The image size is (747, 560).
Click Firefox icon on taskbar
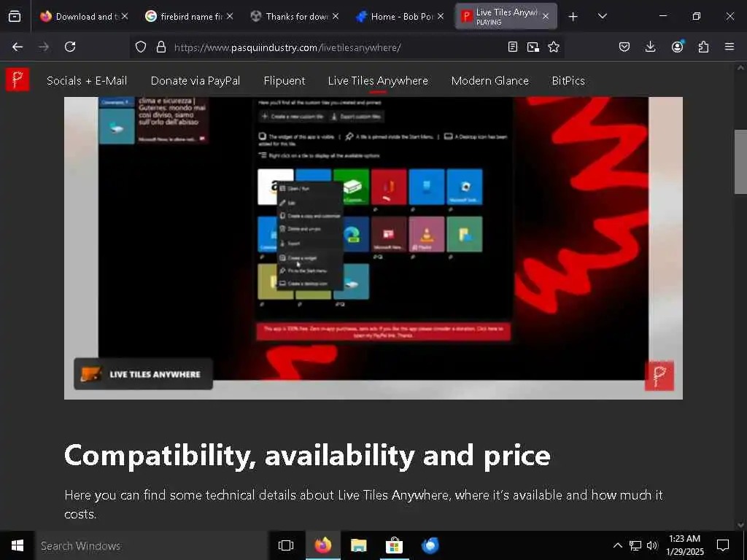(x=322, y=545)
